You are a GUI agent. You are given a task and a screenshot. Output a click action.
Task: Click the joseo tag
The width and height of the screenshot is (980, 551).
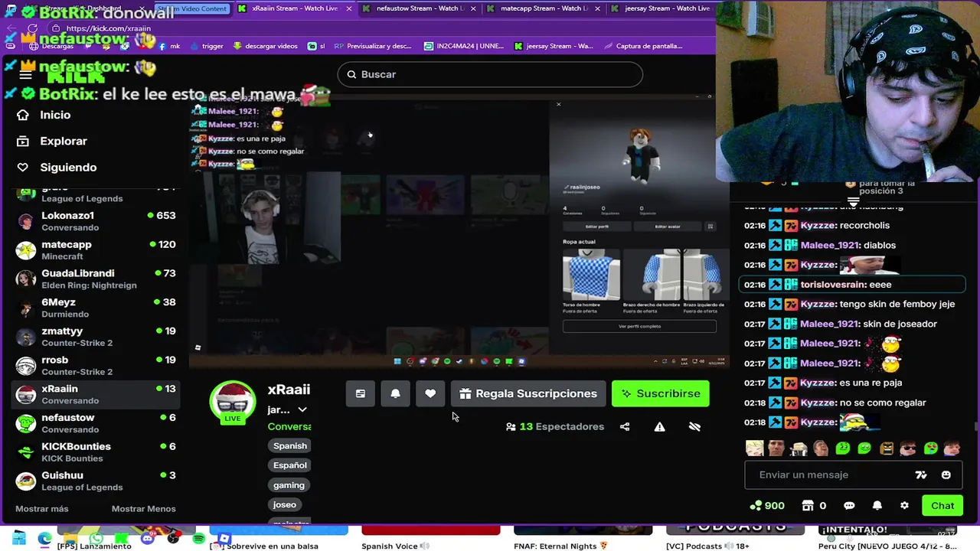284,504
